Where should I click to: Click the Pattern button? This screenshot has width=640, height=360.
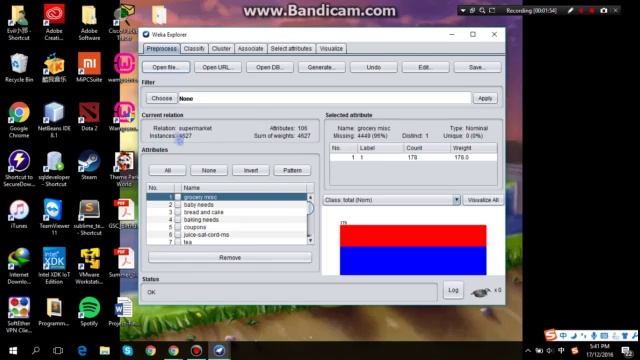[x=292, y=170]
